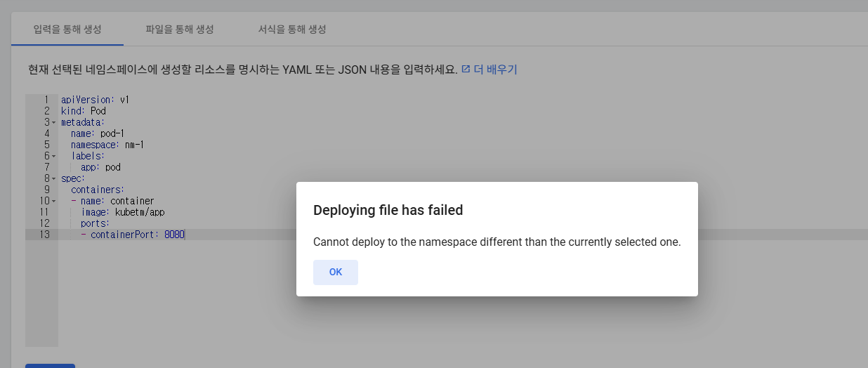Click the Deploying file has failed title

pos(388,210)
